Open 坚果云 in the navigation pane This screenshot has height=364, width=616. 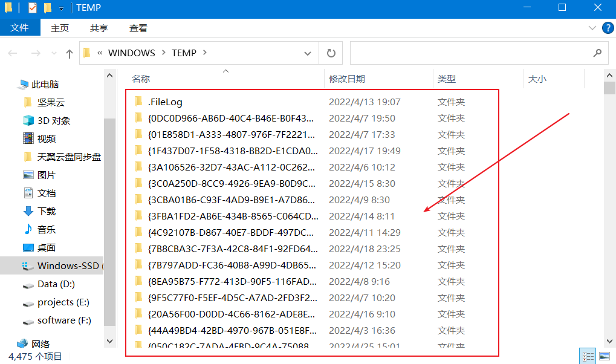click(51, 103)
